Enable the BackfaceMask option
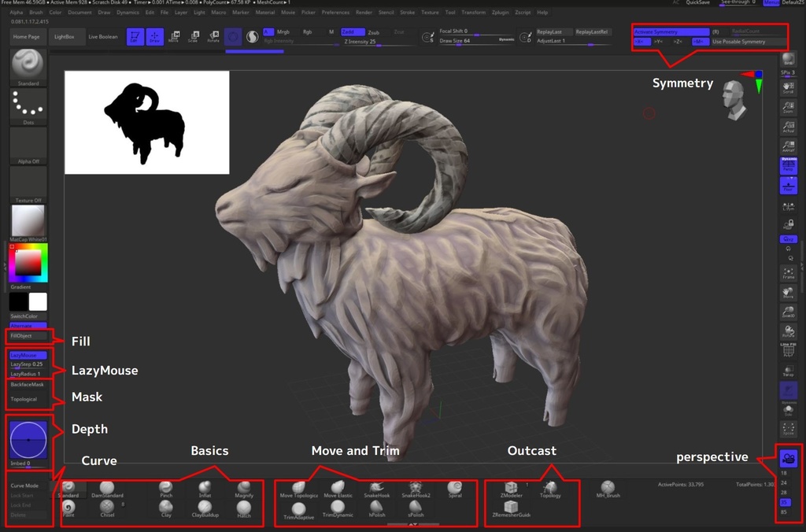The image size is (806, 532). click(26, 386)
